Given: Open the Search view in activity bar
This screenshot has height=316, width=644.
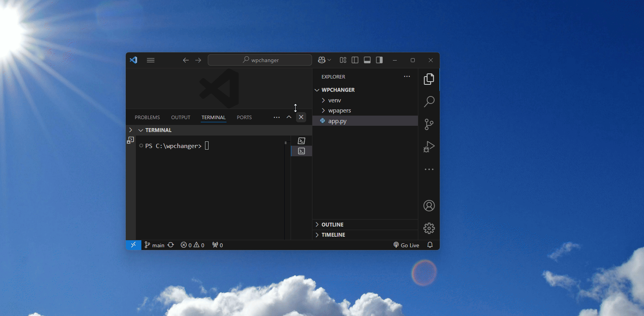Looking at the screenshot, I should tap(429, 102).
